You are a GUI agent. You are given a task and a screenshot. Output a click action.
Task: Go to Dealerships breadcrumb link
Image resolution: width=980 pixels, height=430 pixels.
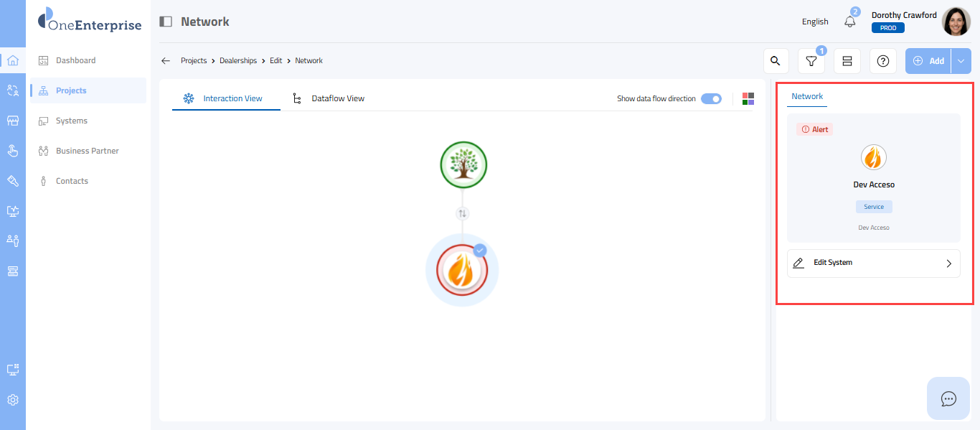237,61
